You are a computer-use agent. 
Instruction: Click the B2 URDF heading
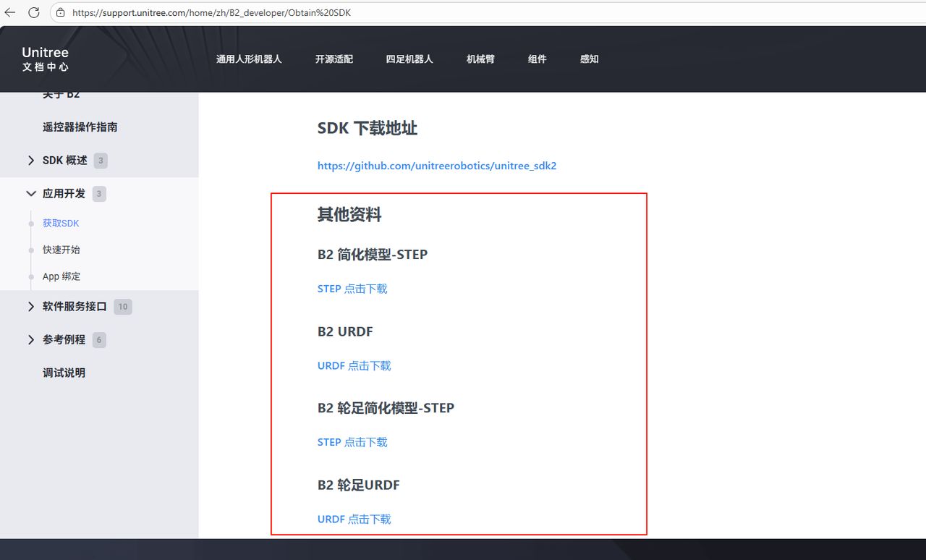345,331
